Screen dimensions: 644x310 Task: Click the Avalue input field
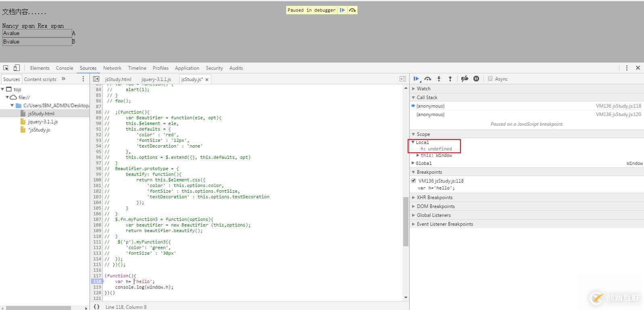(x=37, y=33)
